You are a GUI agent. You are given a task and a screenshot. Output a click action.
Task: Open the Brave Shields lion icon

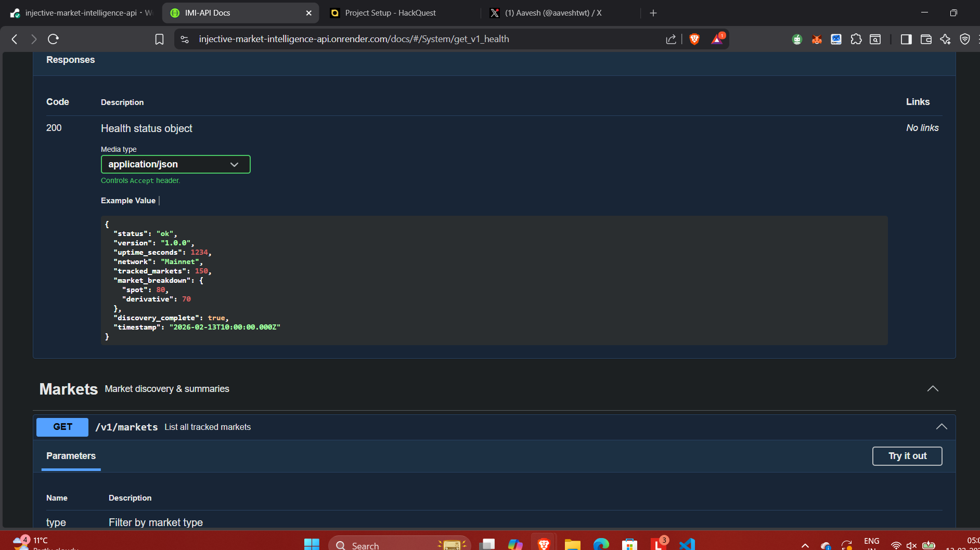click(694, 39)
